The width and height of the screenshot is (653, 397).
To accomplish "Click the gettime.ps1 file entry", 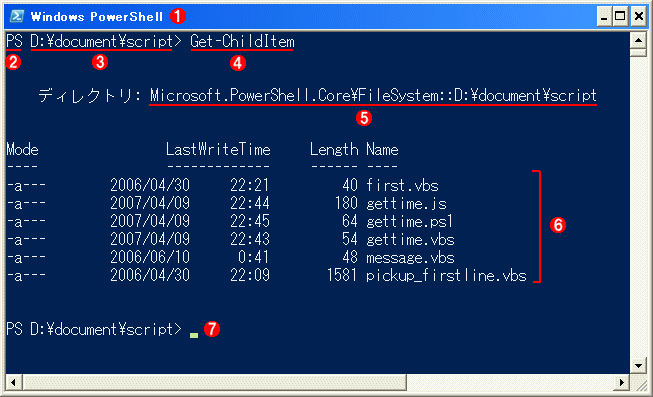I will [x=409, y=222].
